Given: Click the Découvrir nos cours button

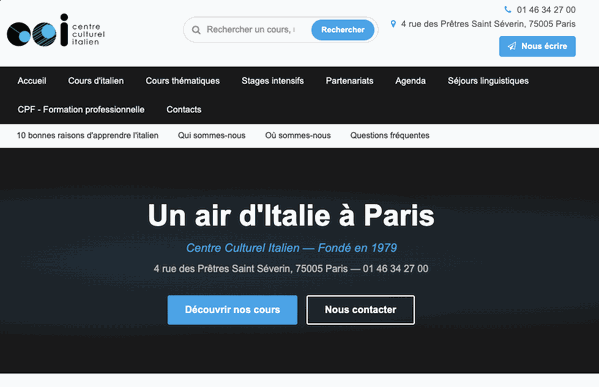Looking at the screenshot, I should point(232,310).
